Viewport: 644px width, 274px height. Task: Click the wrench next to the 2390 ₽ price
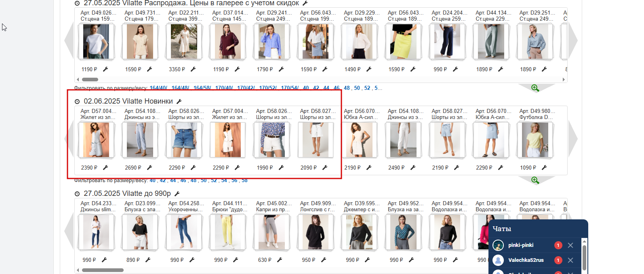[105, 168]
